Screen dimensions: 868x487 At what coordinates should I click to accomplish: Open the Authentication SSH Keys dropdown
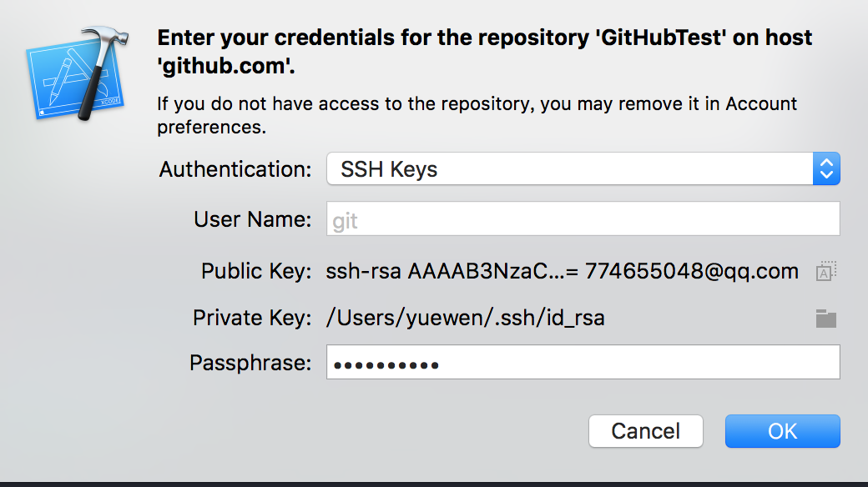[x=583, y=168]
